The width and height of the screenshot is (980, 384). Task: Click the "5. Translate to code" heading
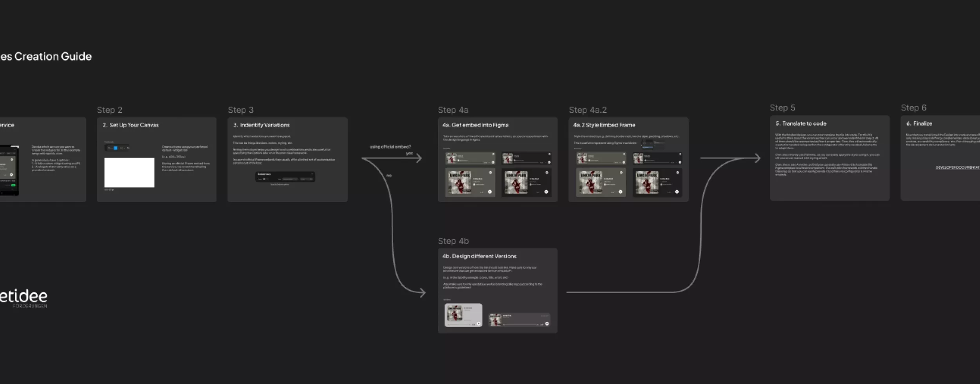[800, 123]
